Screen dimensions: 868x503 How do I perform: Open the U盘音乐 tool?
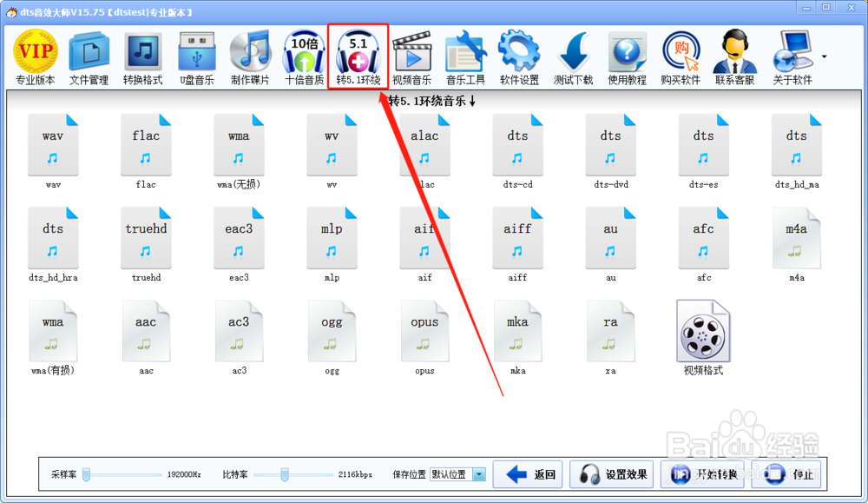pos(196,57)
